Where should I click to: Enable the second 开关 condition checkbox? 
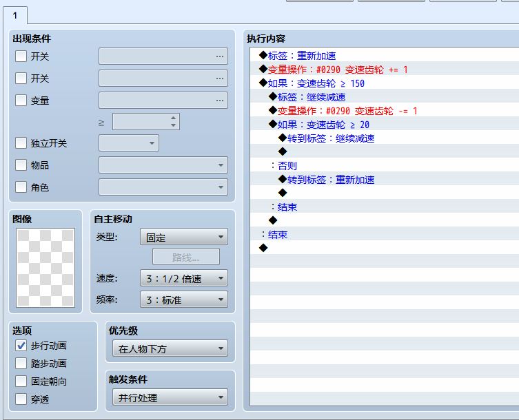tap(21, 78)
